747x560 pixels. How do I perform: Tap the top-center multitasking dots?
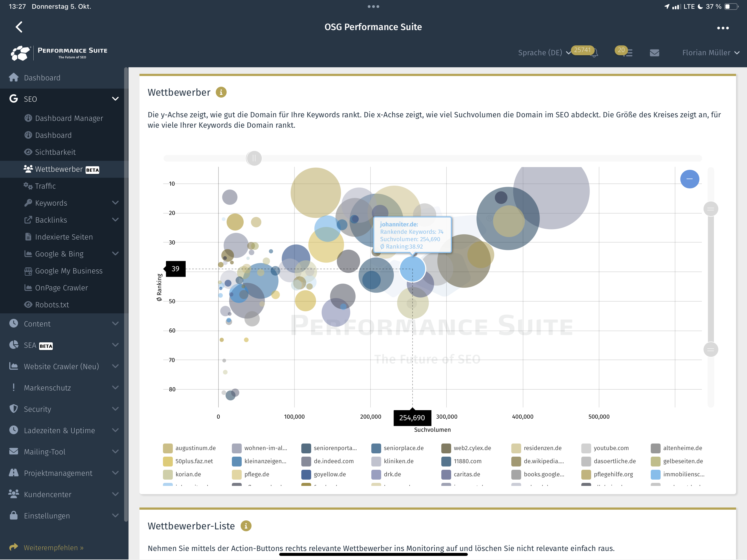[x=373, y=6]
